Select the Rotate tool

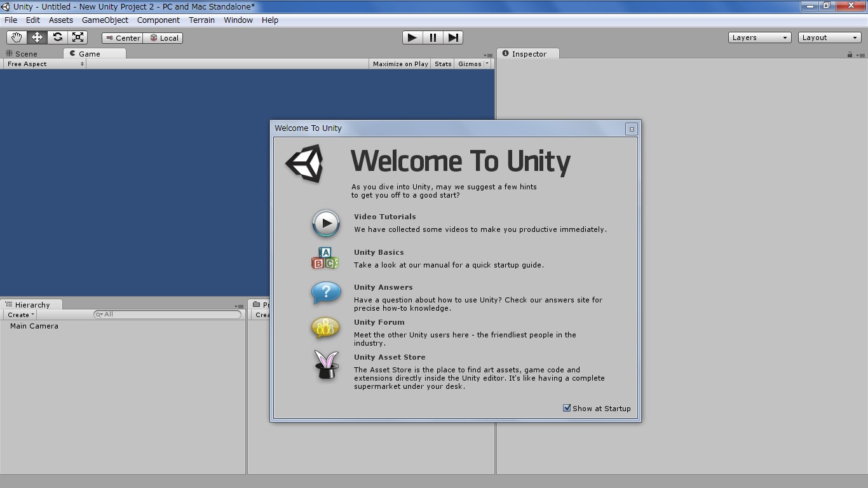click(x=57, y=37)
